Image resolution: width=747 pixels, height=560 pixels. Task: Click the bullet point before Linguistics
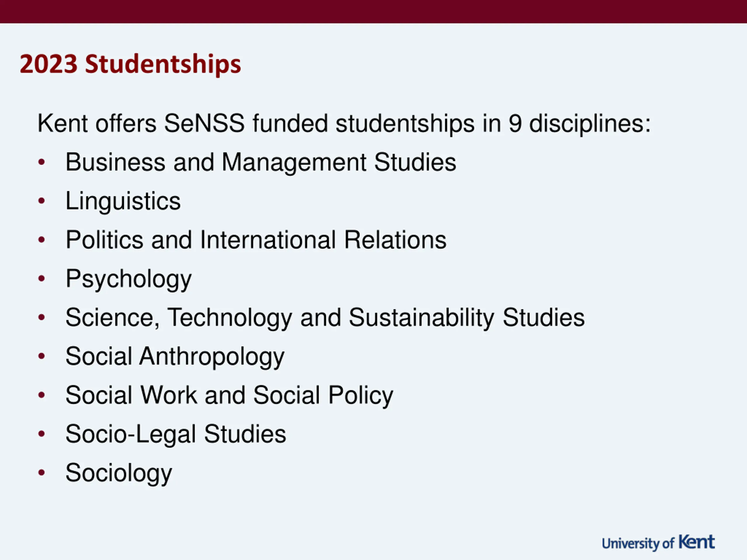pyautogui.click(x=41, y=201)
